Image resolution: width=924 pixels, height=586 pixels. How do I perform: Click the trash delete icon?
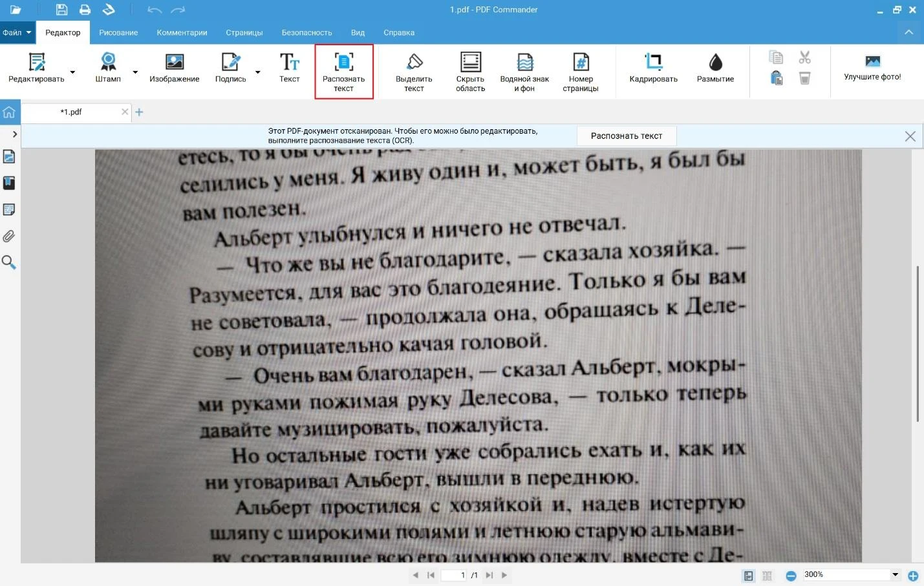[804, 78]
